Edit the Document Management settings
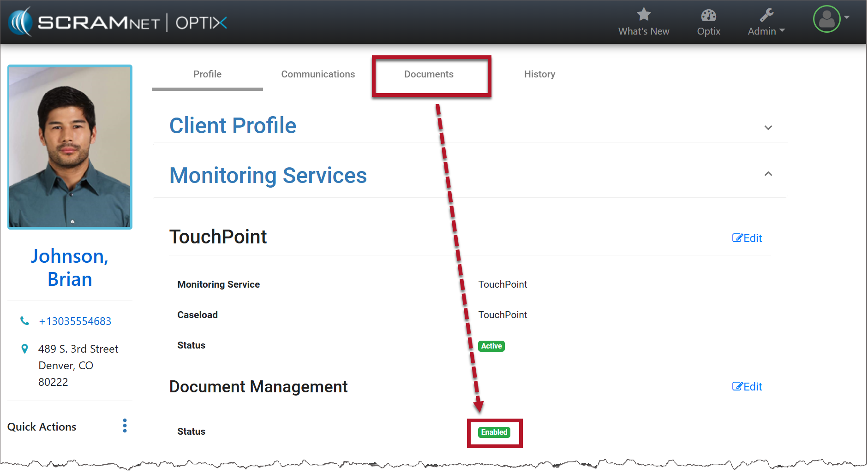This screenshot has height=473, width=868. tap(747, 386)
